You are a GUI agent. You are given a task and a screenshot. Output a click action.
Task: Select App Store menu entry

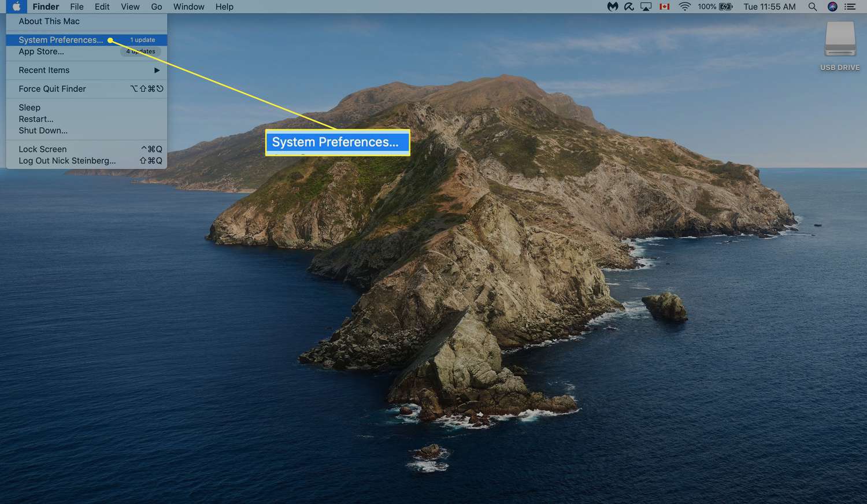click(41, 51)
